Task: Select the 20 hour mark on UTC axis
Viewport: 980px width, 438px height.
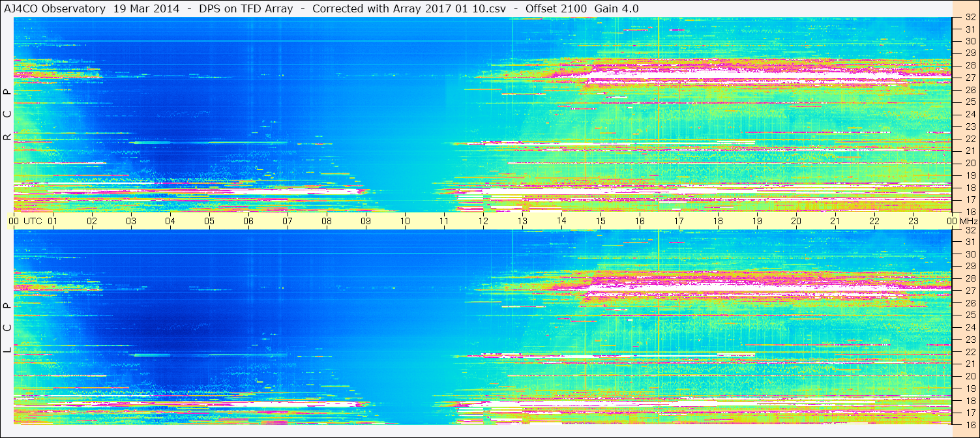Action: pyautogui.click(x=796, y=221)
